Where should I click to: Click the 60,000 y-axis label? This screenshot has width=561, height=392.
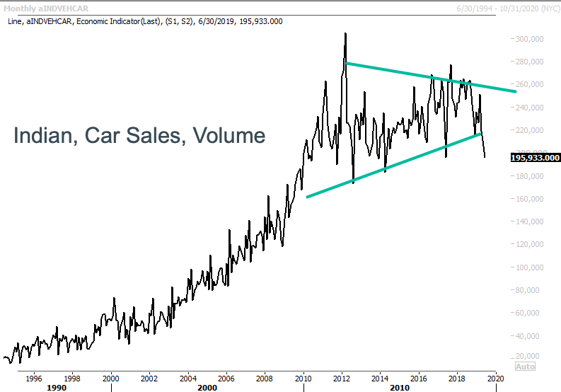coord(527,313)
